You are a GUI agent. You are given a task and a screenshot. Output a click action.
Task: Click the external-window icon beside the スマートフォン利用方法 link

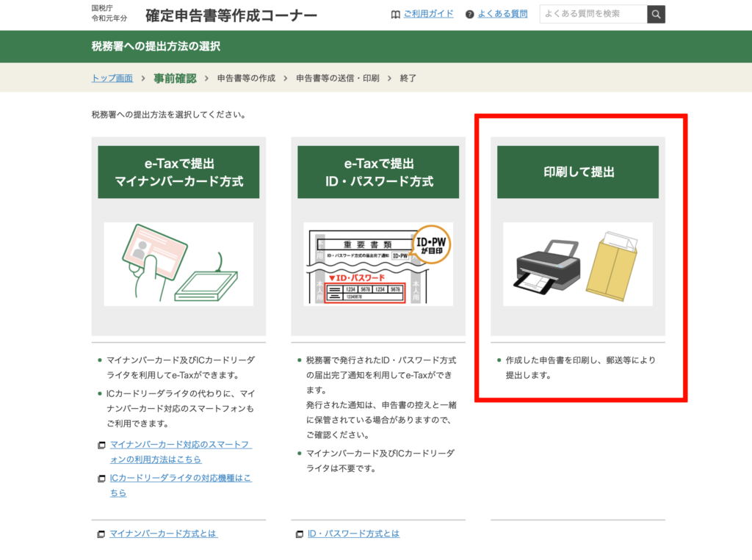tap(101, 446)
